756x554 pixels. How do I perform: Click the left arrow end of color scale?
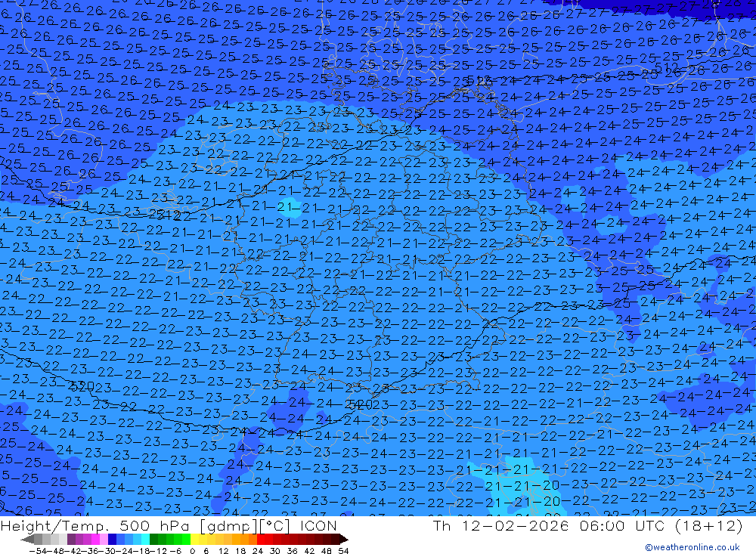27,540
